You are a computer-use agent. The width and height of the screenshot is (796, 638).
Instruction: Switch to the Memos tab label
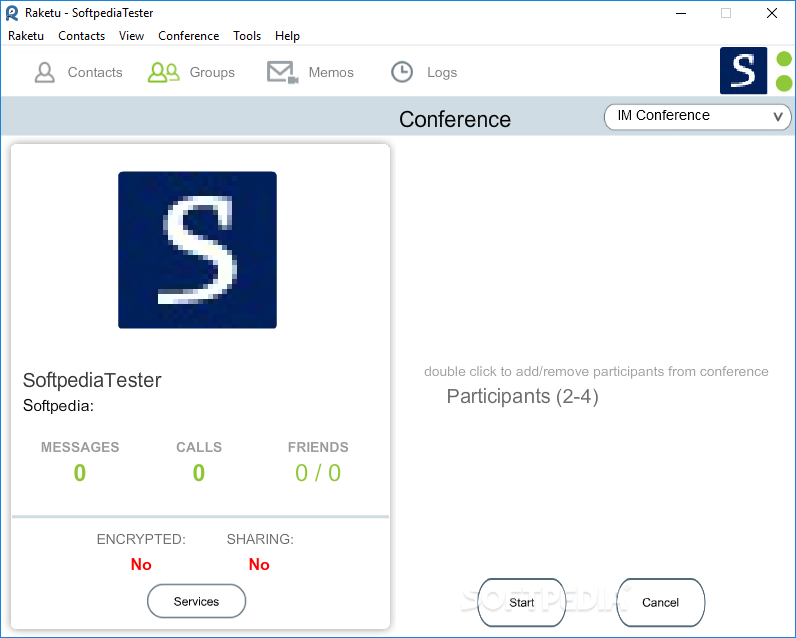tap(331, 73)
